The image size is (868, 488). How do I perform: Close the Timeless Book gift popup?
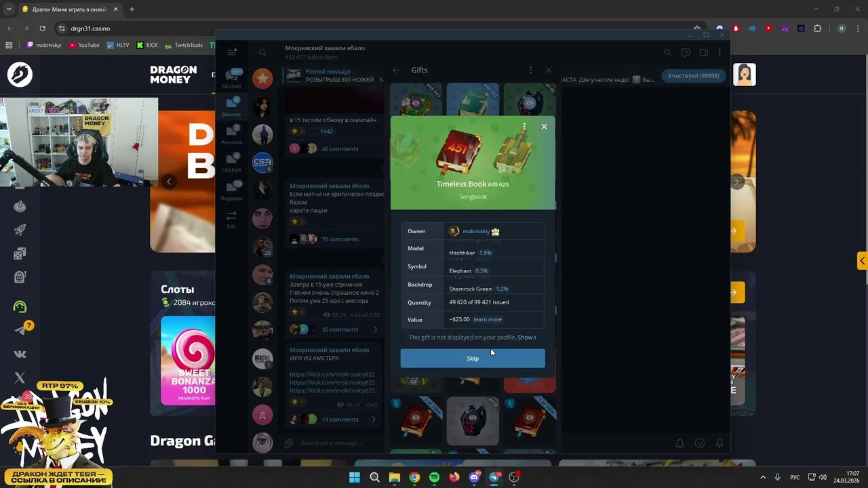544,126
